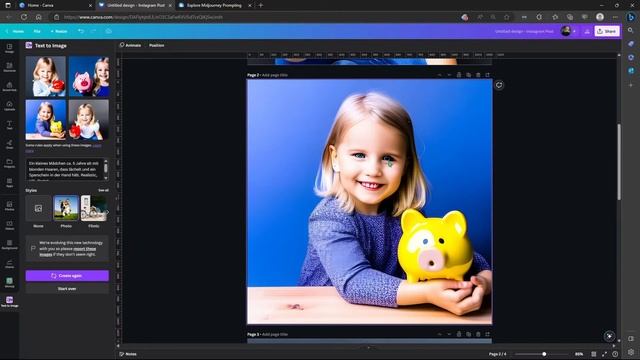
Task: Open the File menu
Action: (37, 31)
